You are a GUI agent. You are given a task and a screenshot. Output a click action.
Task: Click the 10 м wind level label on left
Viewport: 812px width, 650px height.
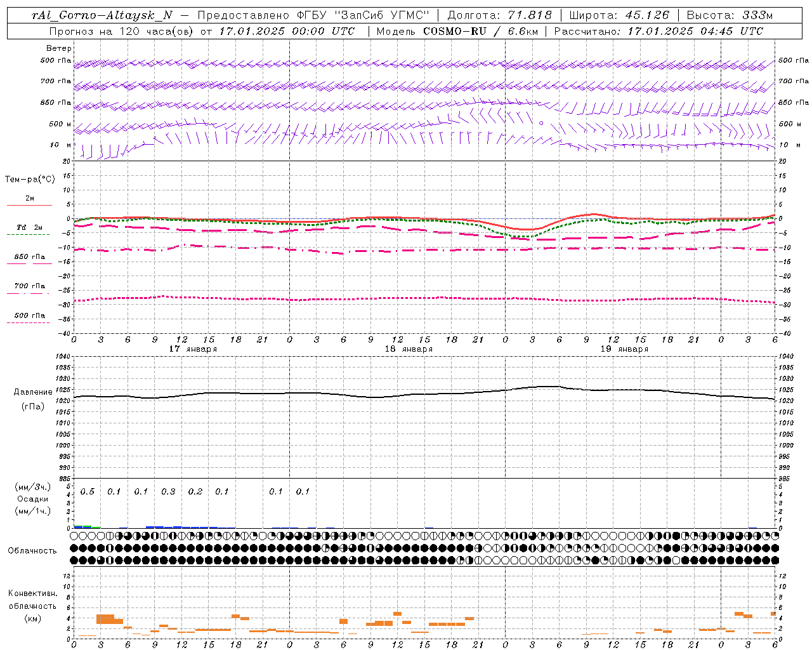click(60, 145)
